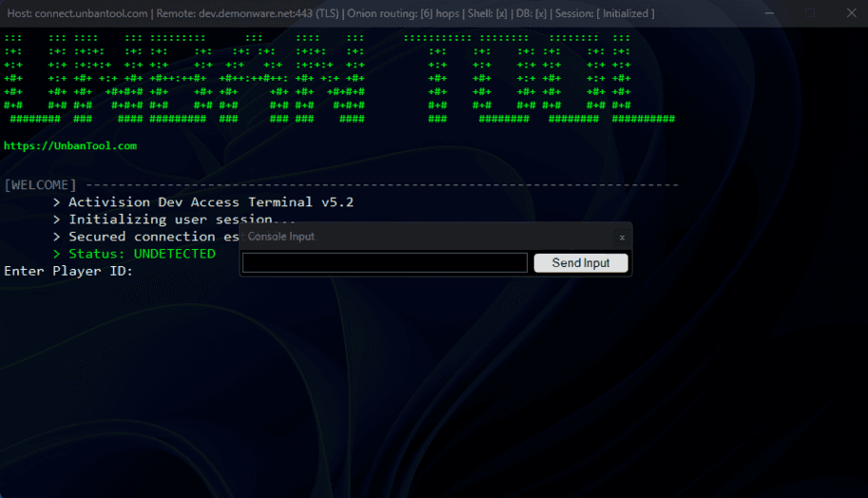Click the Shell: [x] indicator in title bar
868x498 pixels.
(487, 13)
